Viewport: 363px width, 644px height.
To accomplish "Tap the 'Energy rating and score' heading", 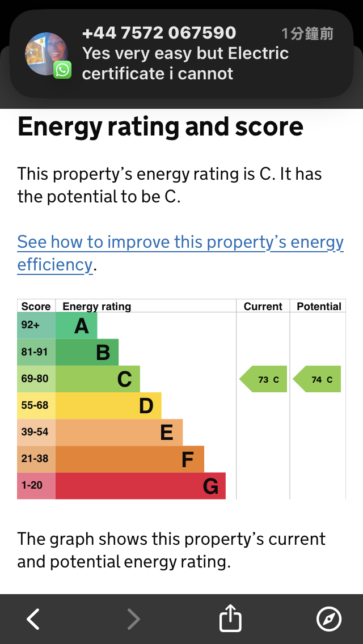I will [x=161, y=126].
